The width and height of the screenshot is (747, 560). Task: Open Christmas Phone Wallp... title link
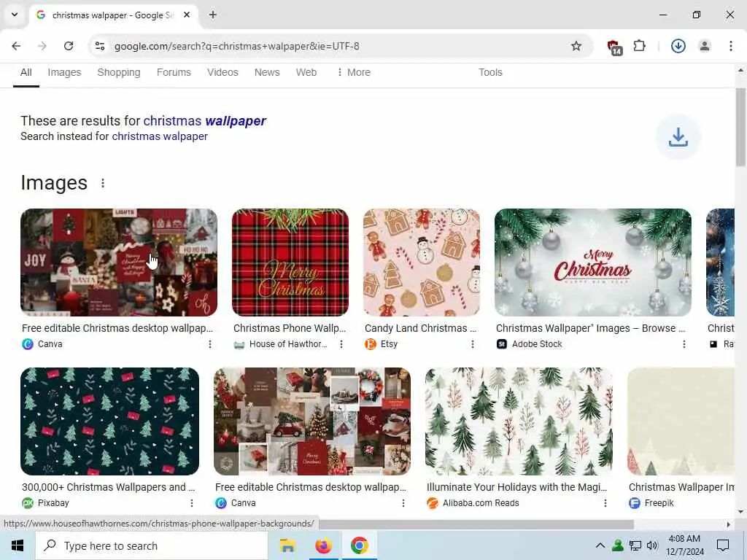click(290, 329)
